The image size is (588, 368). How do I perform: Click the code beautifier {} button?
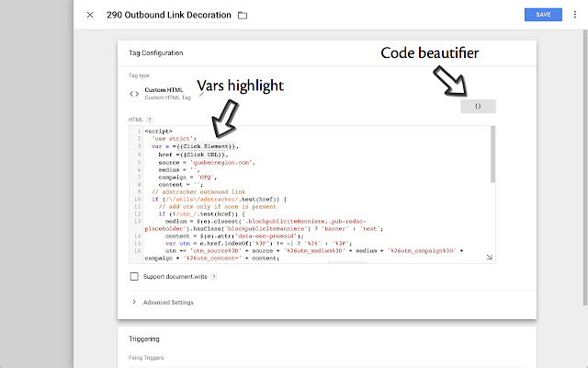(478, 107)
